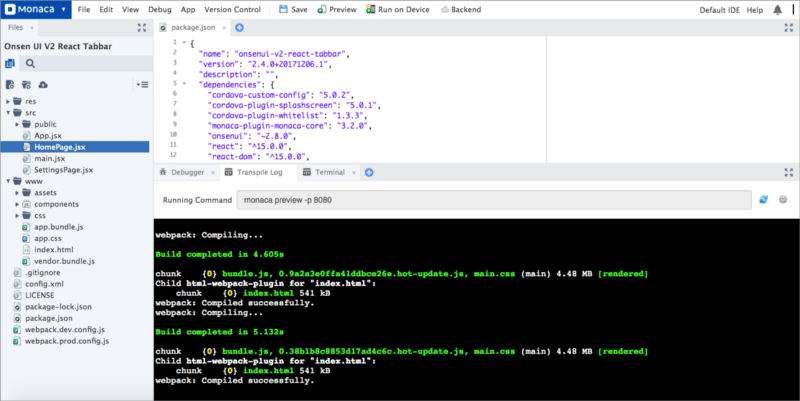Collapse the www folder
The height and width of the screenshot is (401, 800).
[8, 181]
